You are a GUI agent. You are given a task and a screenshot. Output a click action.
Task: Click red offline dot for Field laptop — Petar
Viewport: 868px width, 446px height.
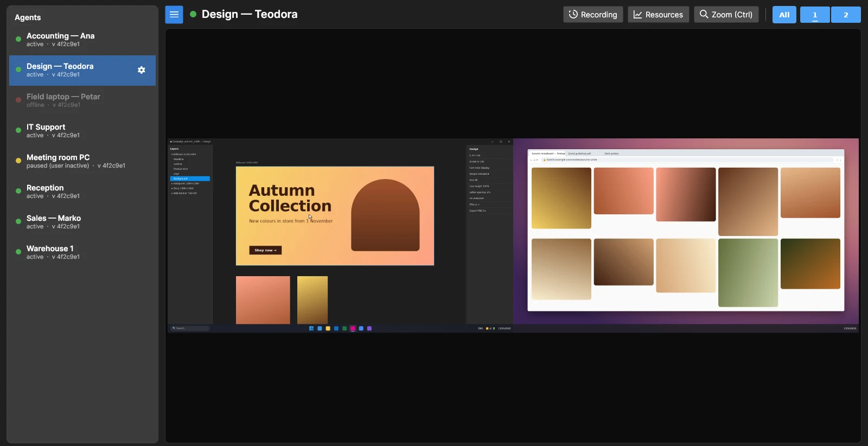point(18,100)
